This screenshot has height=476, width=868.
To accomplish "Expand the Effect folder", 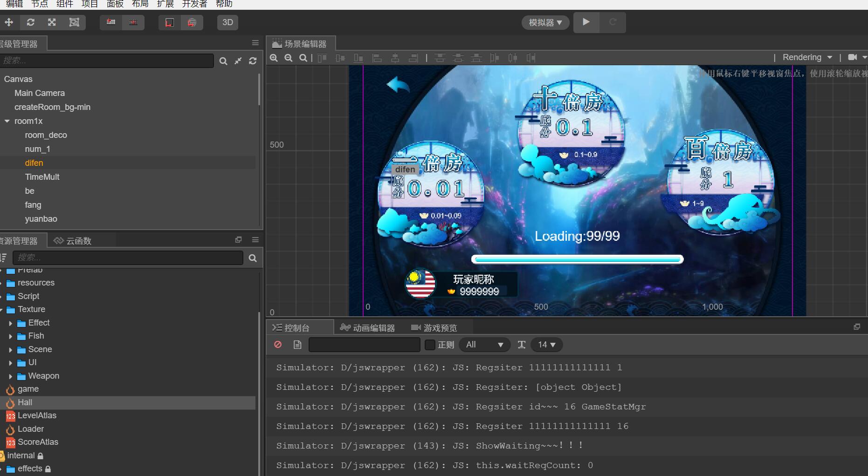I will click(x=10, y=323).
